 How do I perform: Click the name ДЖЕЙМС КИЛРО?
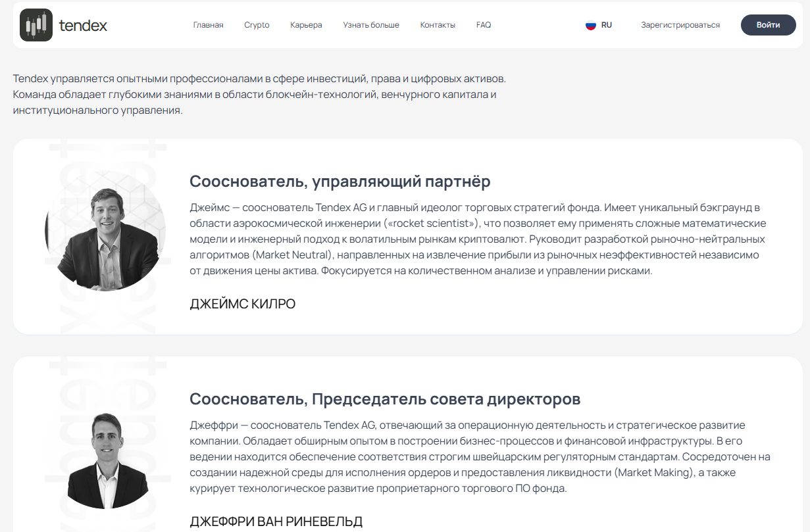pyautogui.click(x=242, y=304)
